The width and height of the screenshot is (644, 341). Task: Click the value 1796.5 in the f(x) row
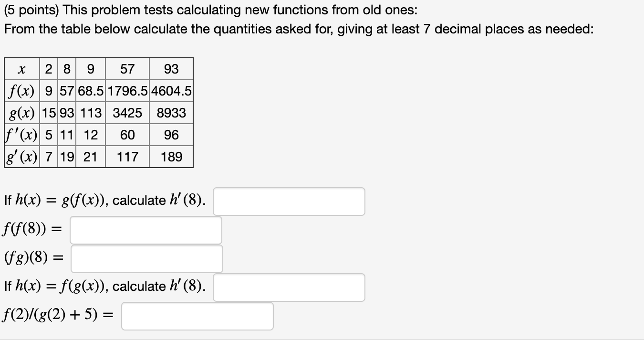coord(127,91)
